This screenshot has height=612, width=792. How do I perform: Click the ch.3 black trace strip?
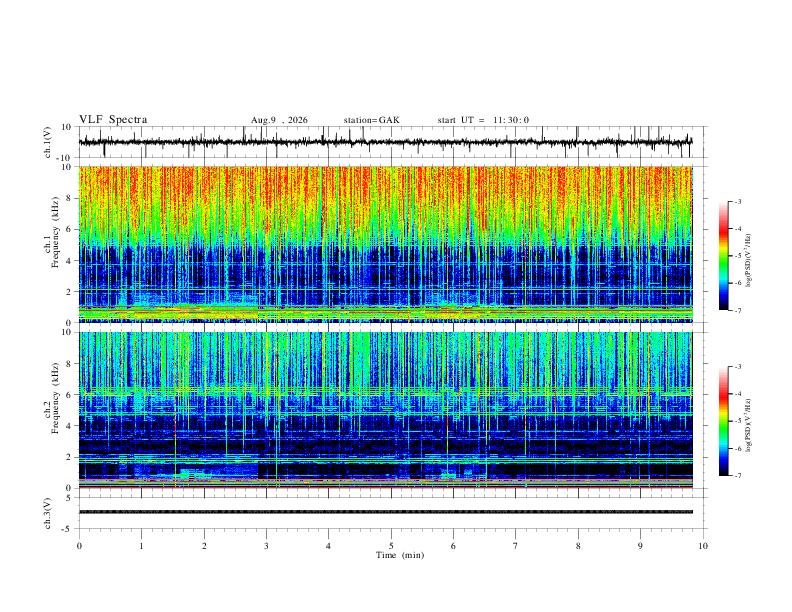(385, 512)
